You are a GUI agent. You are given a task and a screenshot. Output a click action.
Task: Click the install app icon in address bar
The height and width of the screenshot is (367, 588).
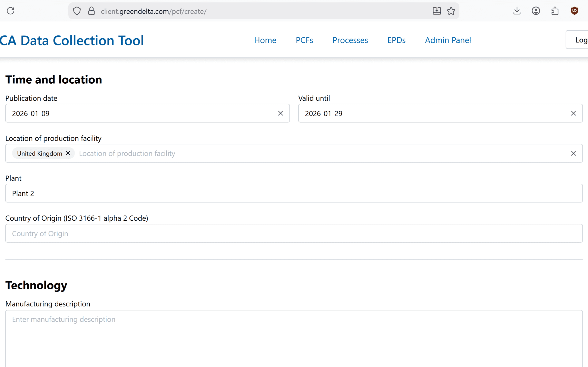437,11
